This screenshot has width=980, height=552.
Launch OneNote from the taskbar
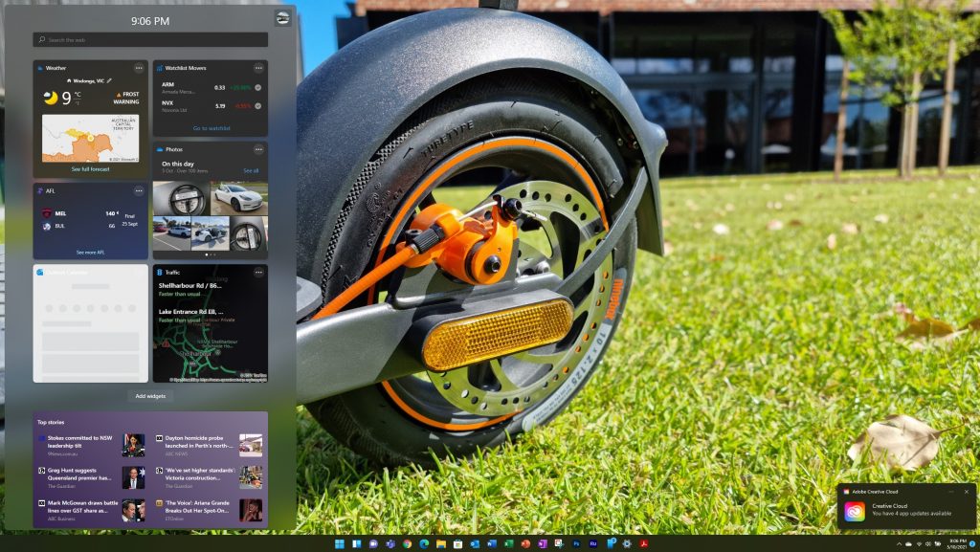[x=542, y=544]
